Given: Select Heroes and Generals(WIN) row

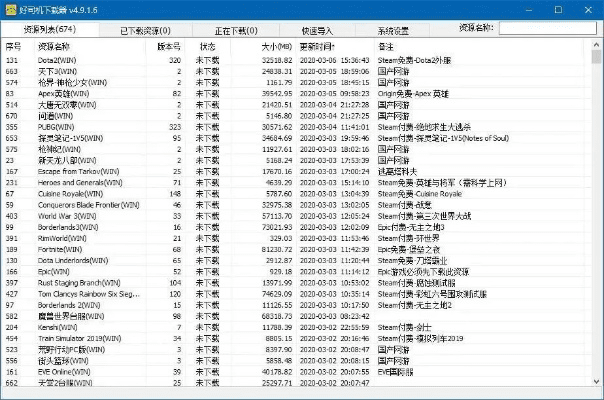Looking at the screenshot, I should point(297,183).
